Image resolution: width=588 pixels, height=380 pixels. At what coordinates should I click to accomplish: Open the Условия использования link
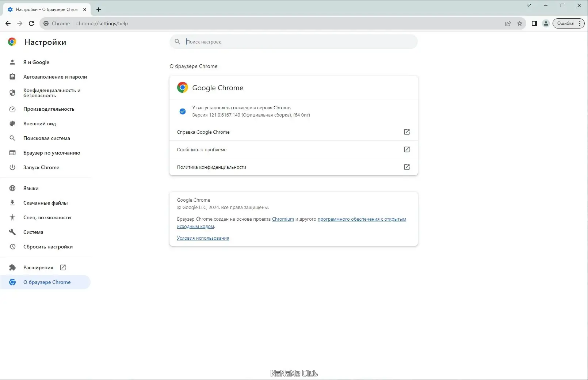[x=203, y=238]
